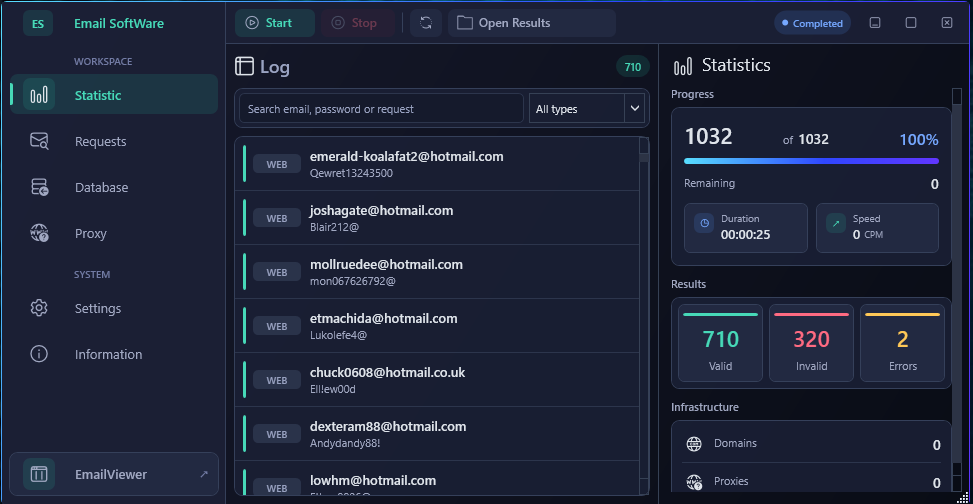Click the ES logo badge
This screenshot has height=504, width=973.
click(38, 24)
